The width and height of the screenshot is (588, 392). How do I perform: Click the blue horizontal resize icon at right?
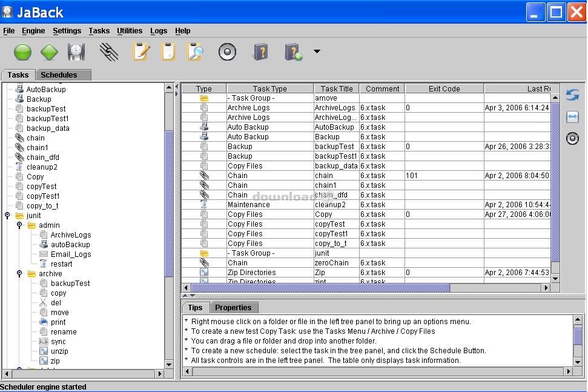(572, 117)
